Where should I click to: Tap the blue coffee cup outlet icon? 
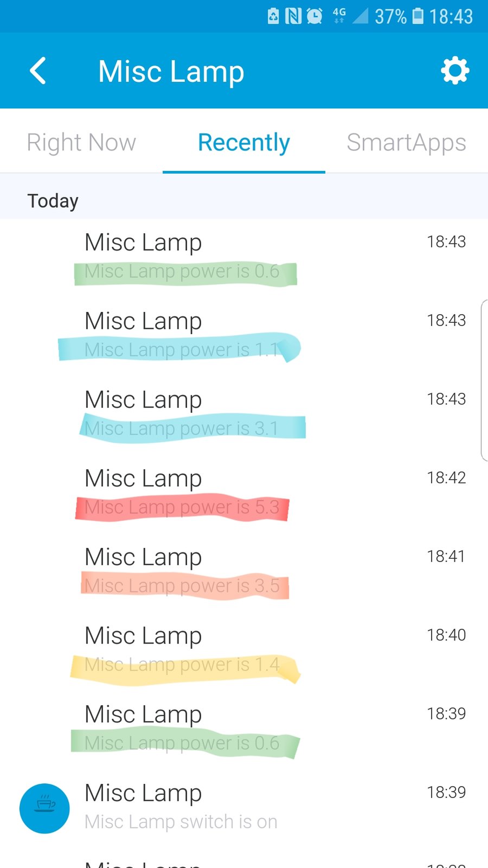coord(44,808)
